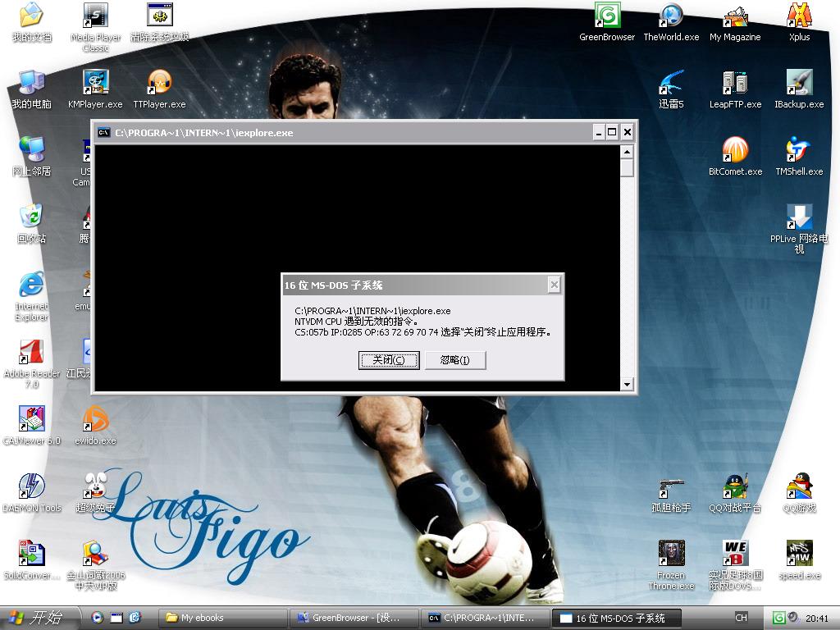Select the Internet Explorer desktop icon

31,285
